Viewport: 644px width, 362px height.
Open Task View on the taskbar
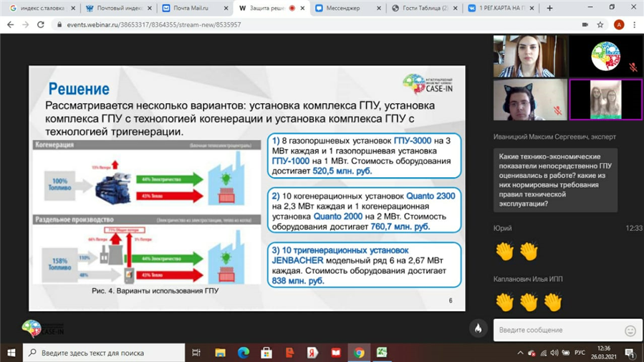[x=196, y=353]
